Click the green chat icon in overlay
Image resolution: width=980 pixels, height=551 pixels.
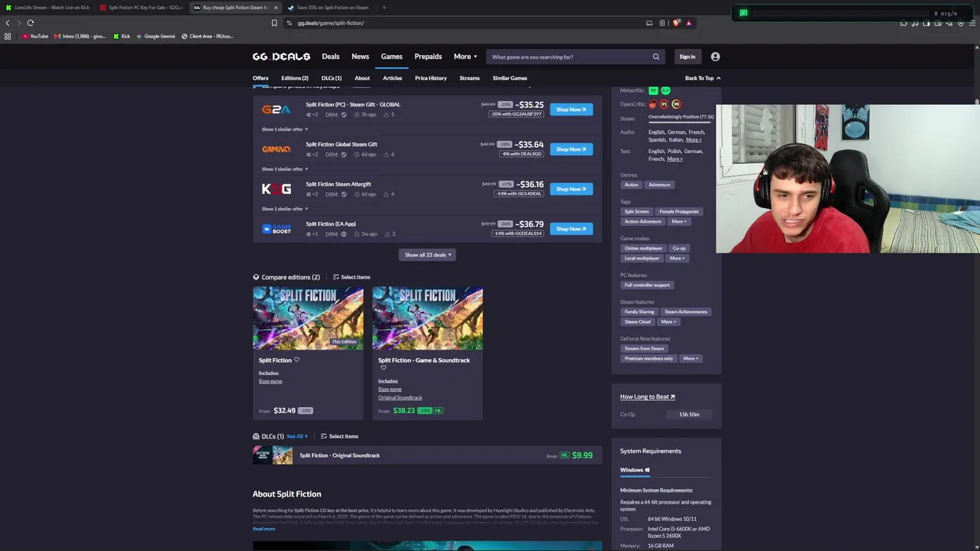(743, 13)
